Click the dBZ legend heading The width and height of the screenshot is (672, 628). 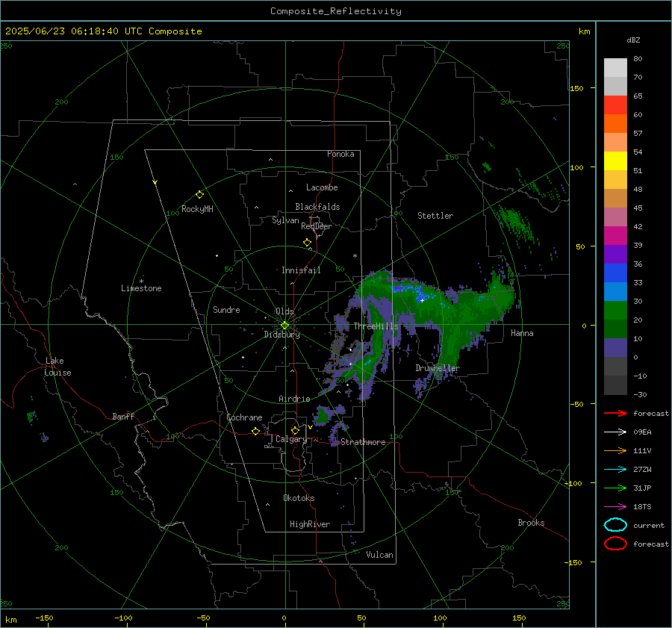click(633, 40)
